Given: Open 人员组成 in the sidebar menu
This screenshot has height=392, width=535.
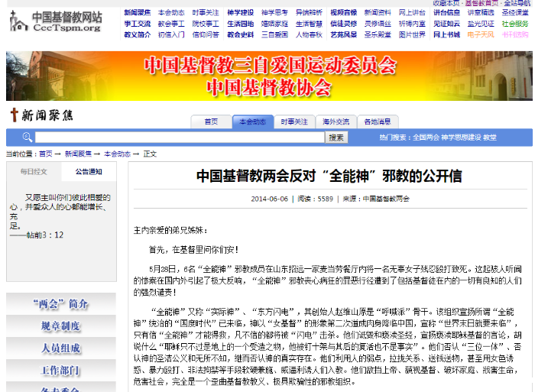Looking at the screenshot, I should point(61,348).
